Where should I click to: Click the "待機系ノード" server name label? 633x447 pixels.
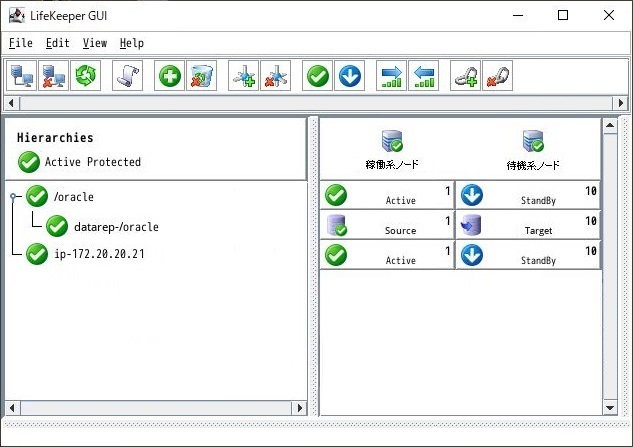pos(533,165)
